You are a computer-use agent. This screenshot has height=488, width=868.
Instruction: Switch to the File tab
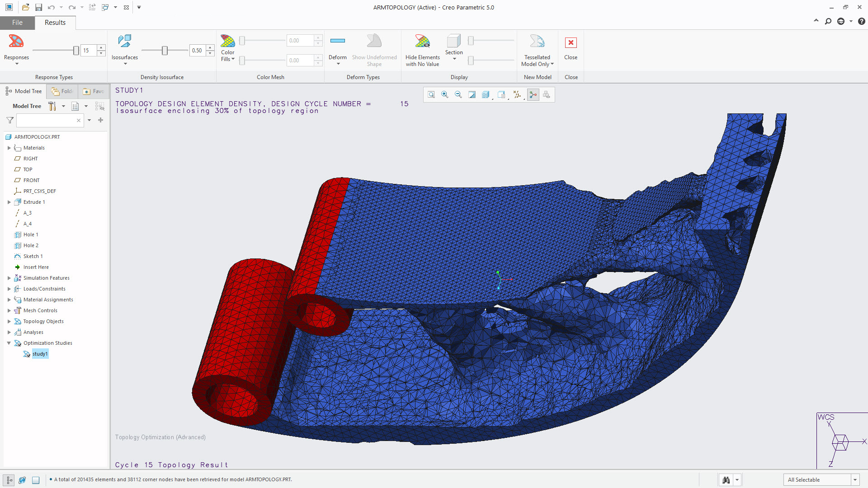pos(17,22)
